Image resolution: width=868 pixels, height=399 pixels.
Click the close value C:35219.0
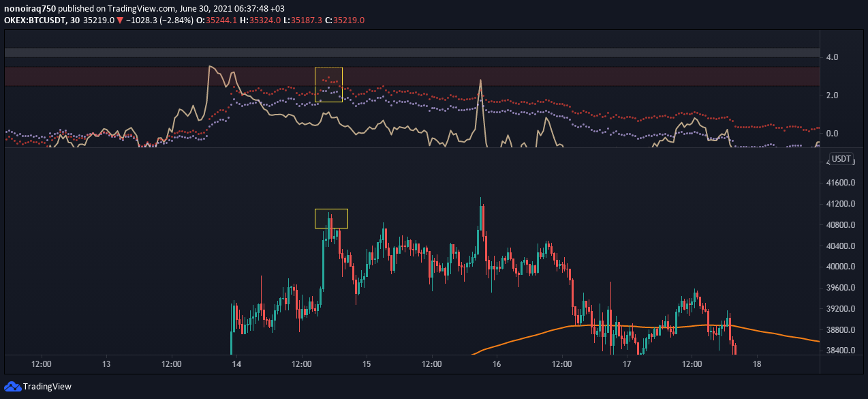(344, 20)
